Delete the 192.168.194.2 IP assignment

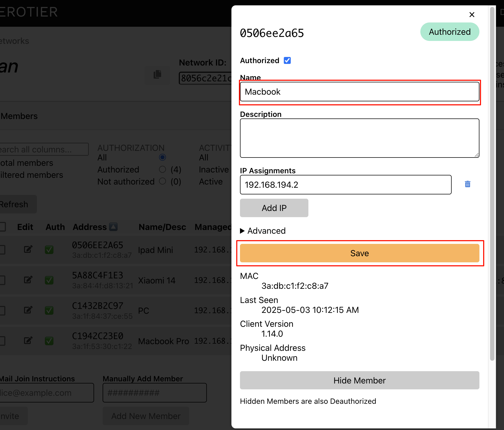(467, 184)
